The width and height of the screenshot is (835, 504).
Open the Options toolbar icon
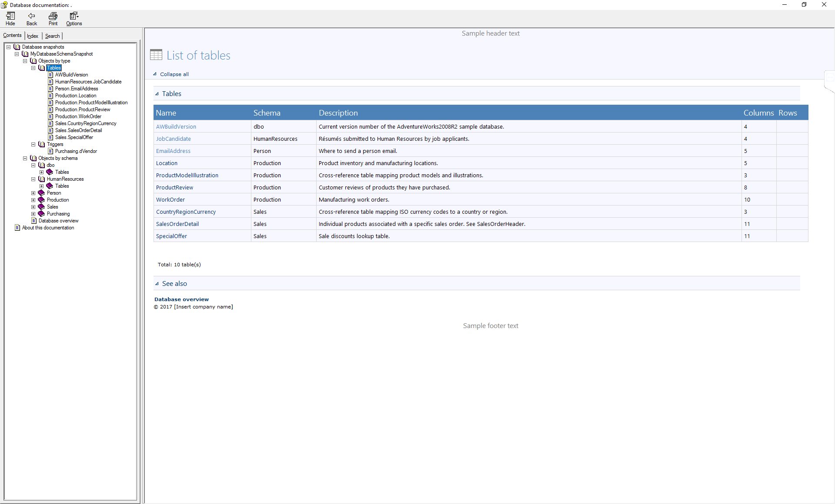[x=74, y=16]
